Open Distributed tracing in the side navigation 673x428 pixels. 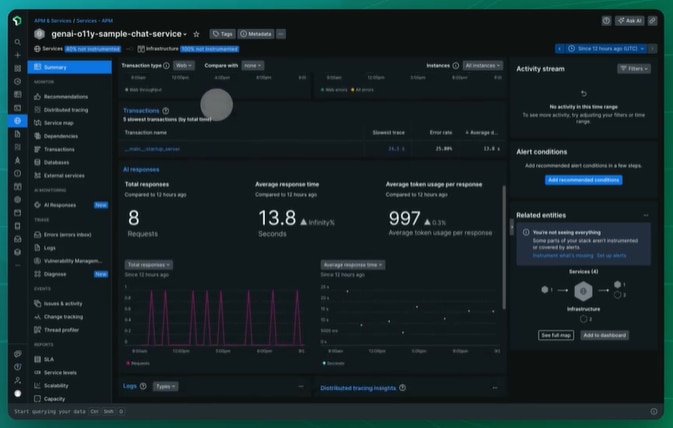[x=66, y=110]
